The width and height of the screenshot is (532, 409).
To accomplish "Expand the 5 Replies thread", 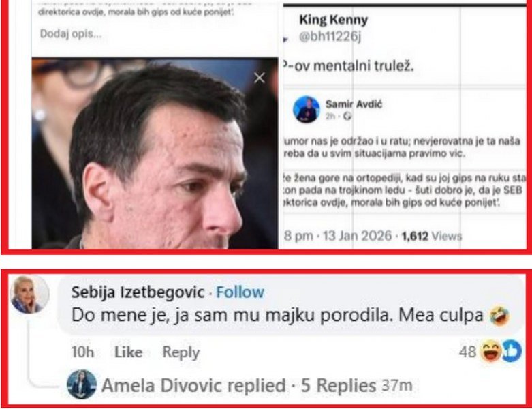I will pos(339,385).
